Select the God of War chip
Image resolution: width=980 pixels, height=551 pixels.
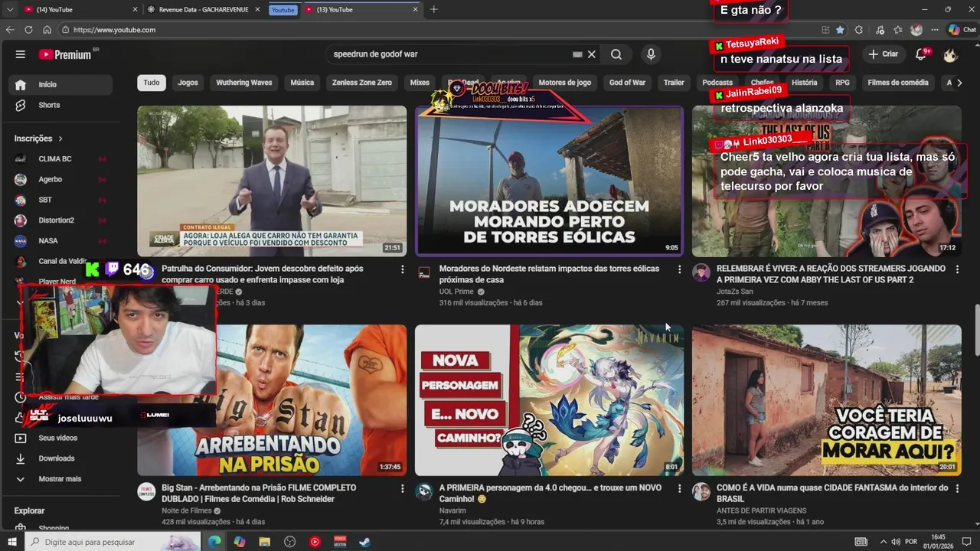(627, 83)
